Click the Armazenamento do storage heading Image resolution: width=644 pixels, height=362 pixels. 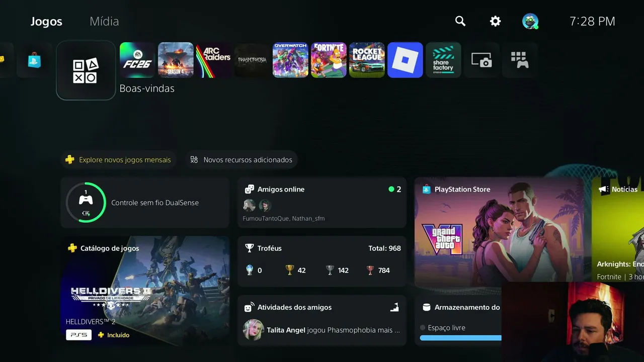(467, 307)
